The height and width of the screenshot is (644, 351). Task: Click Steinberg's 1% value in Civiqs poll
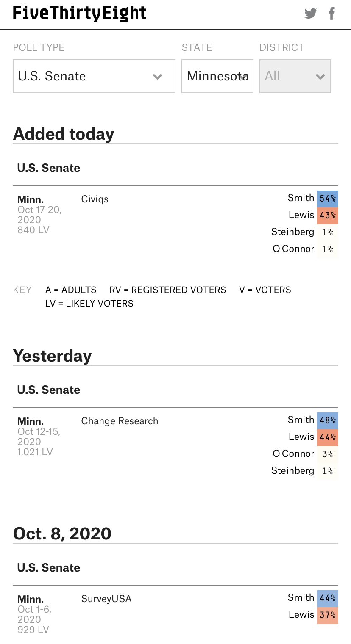pos(328,232)
